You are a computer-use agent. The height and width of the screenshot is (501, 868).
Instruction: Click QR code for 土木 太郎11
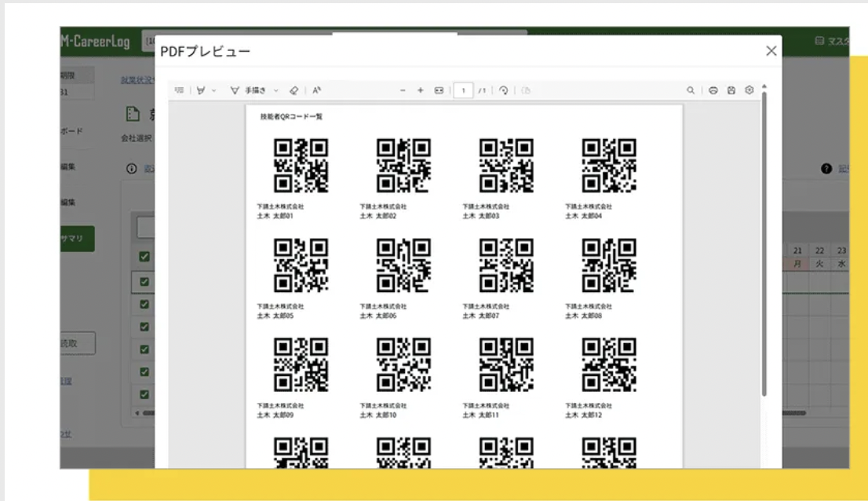(x=506, y=365)
